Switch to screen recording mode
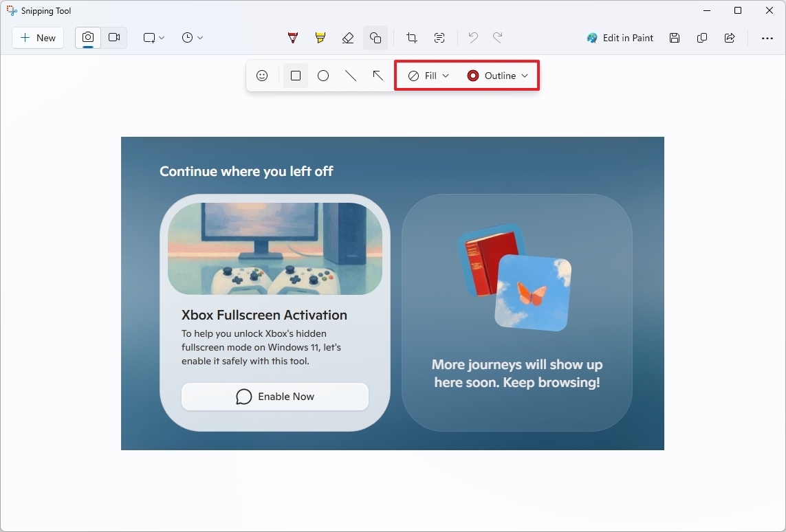The width and height of the screenshot is (786, 532). pos(114,38)
